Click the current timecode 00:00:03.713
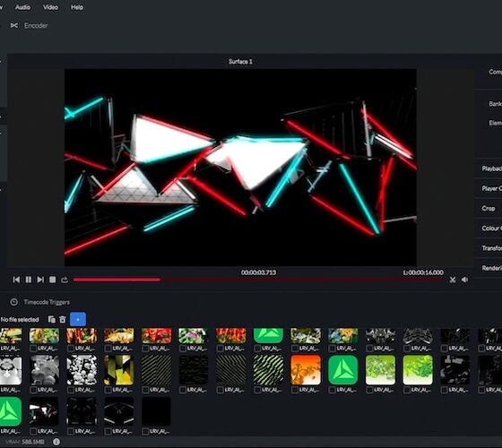Viewport: 502px width, 448px height. coord(258,272)
